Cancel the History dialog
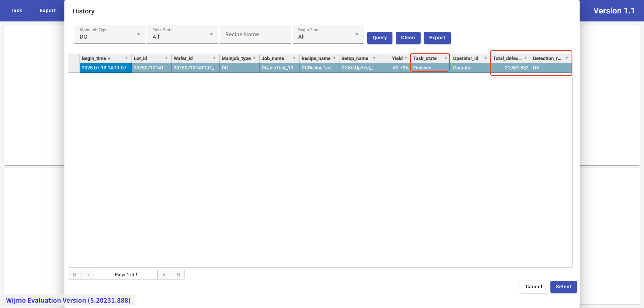 [x=534, y=287]
